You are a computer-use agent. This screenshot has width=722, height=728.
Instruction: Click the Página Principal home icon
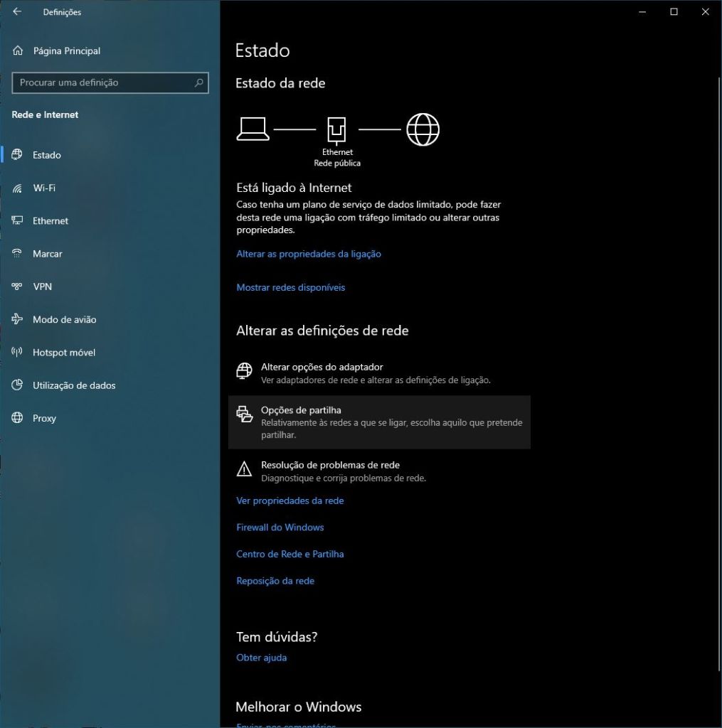pos(18,51)
